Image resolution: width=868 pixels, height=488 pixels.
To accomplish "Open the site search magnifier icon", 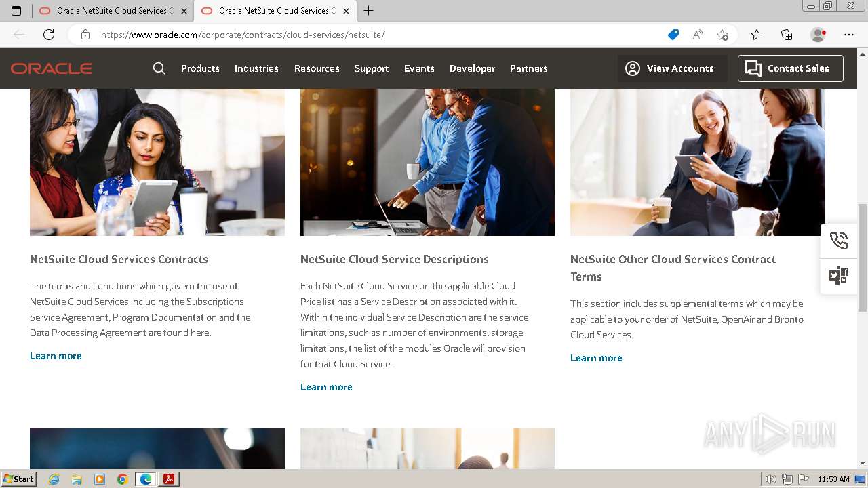I will (159, 68).
